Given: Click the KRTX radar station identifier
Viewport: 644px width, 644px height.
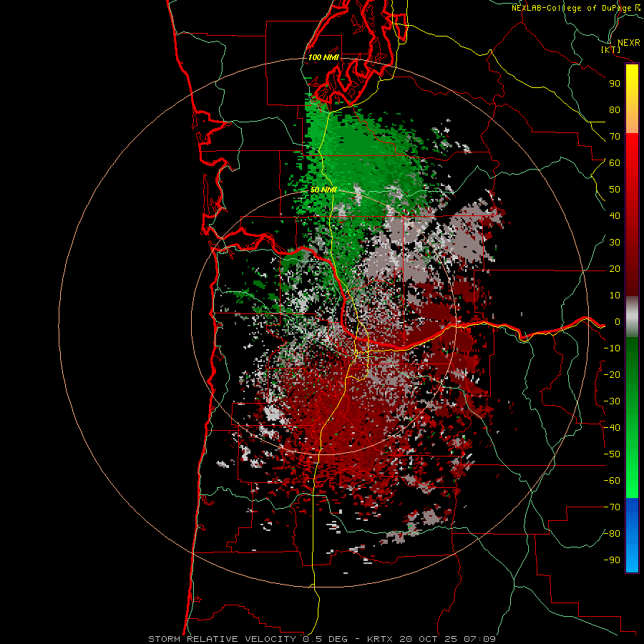Looking at the screenshot, I should (x=380, y=639).
